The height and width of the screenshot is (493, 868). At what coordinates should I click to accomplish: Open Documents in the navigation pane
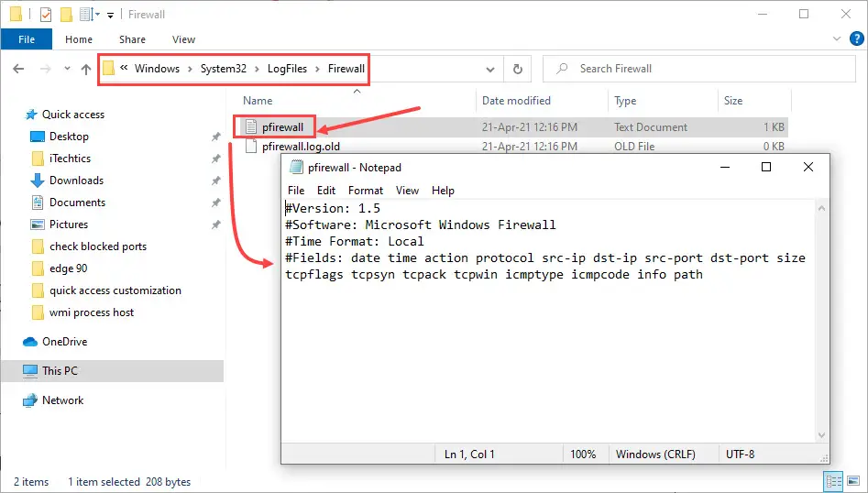(x=77, y=203)
